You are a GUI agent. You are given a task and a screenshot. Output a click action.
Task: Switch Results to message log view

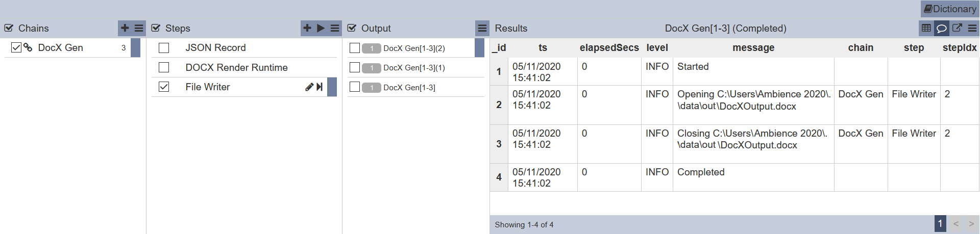pyautogui.click(x=942, y=28)
